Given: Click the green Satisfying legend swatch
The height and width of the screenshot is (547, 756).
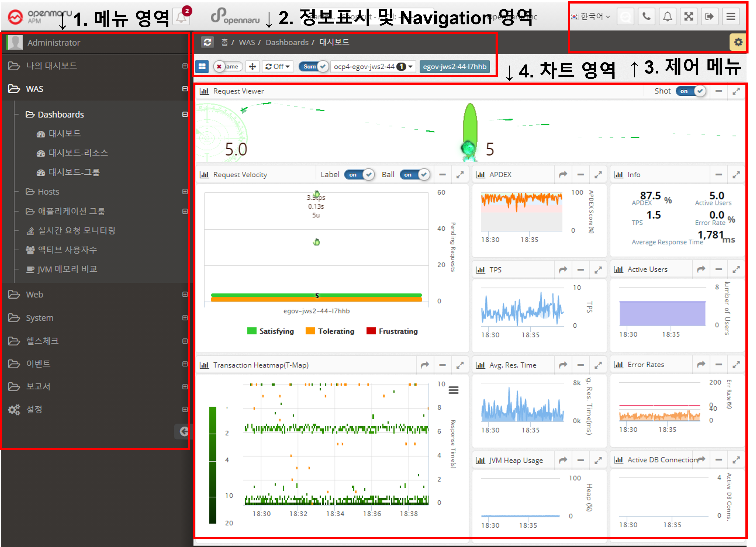Looking at the screenshot, I should click(252, 331).
